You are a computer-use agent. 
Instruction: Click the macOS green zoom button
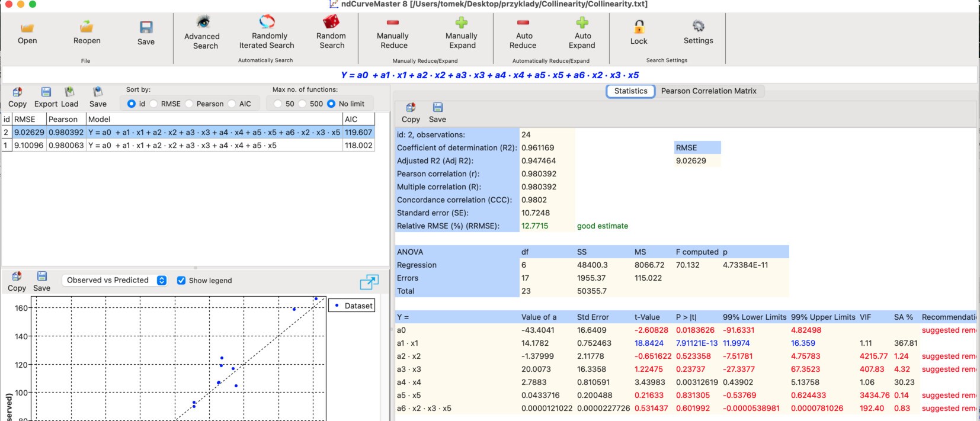tap(33, 4)
